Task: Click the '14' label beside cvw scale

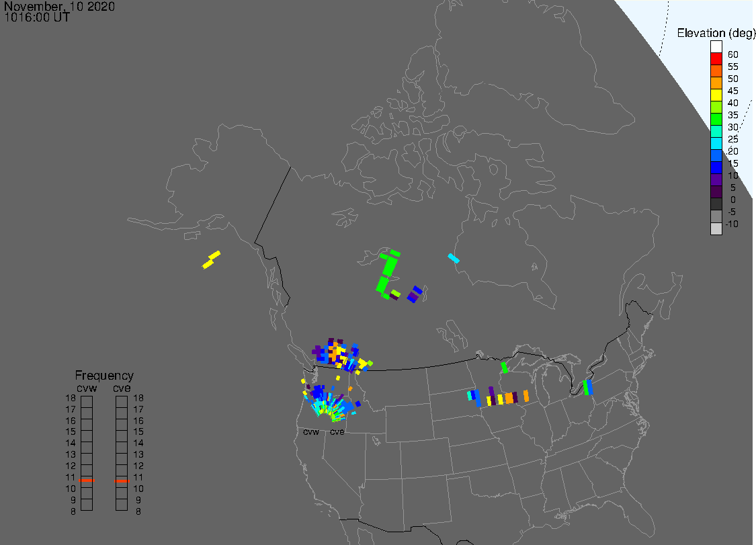Action: click(x=71, y=443)
